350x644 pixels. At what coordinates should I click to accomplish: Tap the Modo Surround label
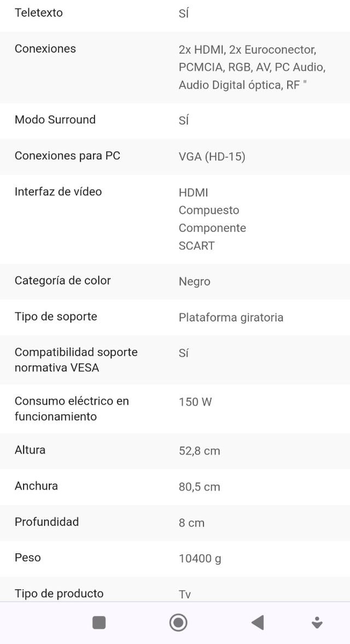(x=55, y=120)
